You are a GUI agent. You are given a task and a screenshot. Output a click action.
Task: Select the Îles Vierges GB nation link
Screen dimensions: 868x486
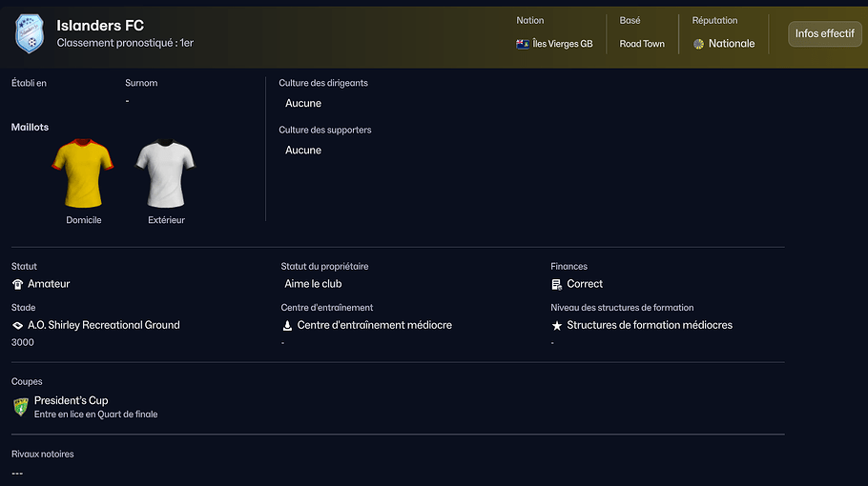coord(563,44)
